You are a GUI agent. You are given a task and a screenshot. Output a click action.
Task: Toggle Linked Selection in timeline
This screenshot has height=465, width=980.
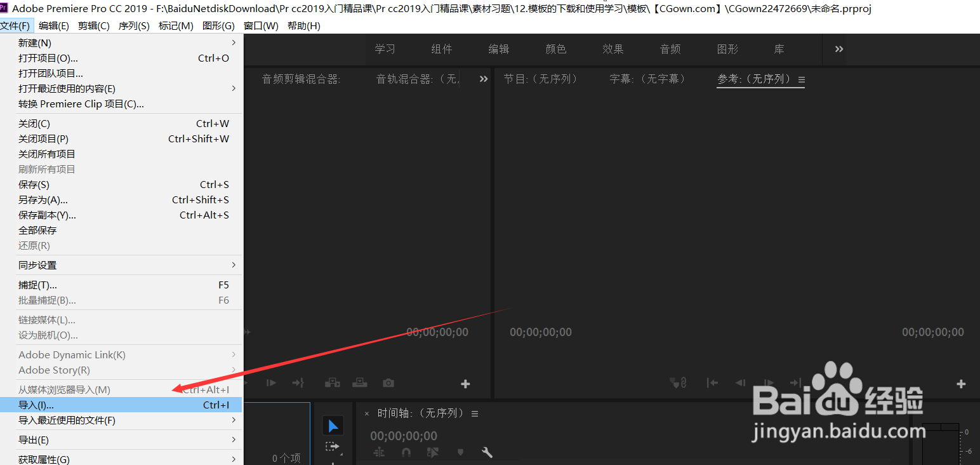pos(434,452)
